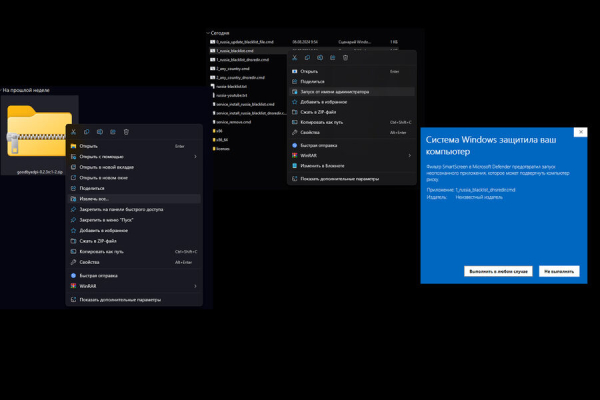Click Share icon in the zip archive context menu
Screen dimensions: 600x400
(x=113, y=132)
